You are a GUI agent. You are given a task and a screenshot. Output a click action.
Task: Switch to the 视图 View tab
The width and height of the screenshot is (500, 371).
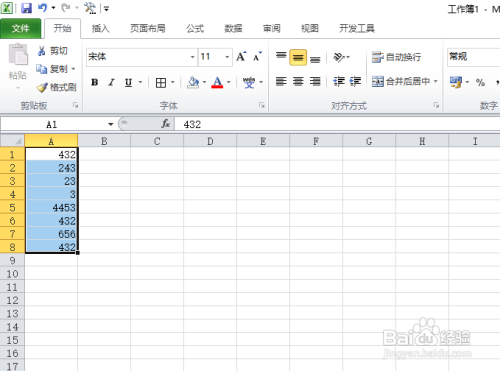point(310,29)
